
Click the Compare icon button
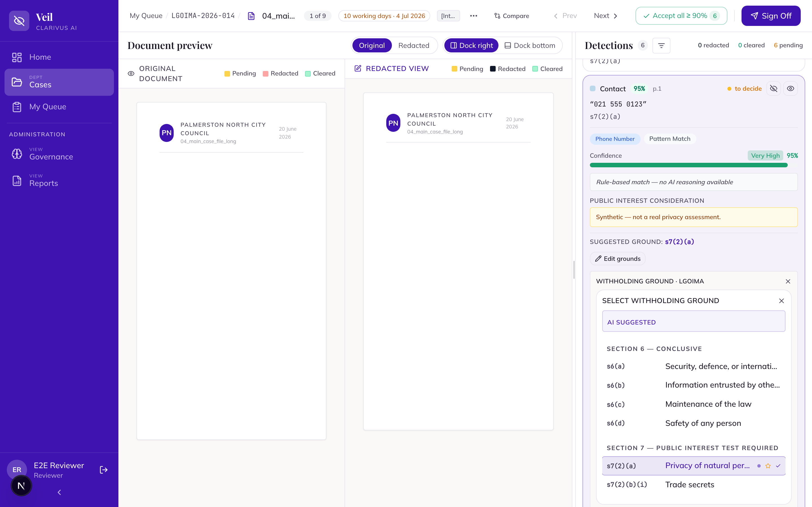pos(511,16)
